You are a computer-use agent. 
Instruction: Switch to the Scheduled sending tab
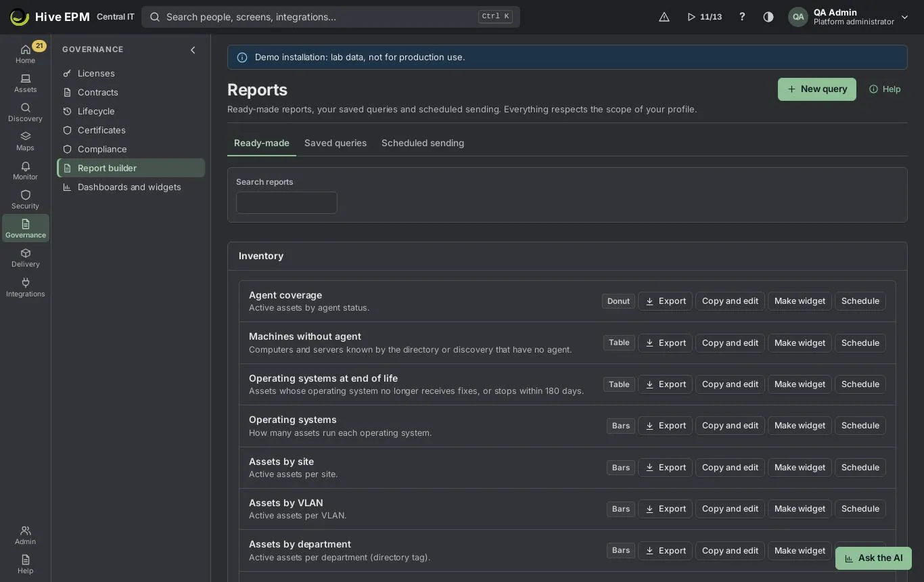423,143
